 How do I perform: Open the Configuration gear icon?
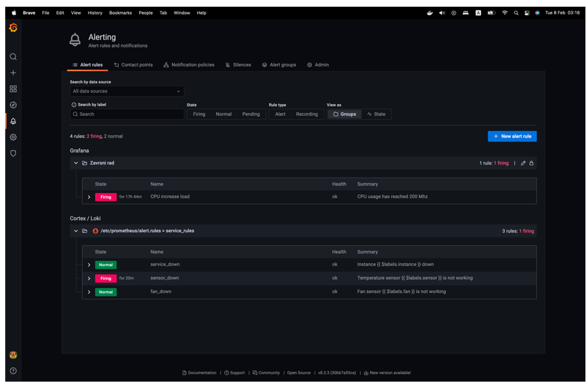click(x=13, y=137)
